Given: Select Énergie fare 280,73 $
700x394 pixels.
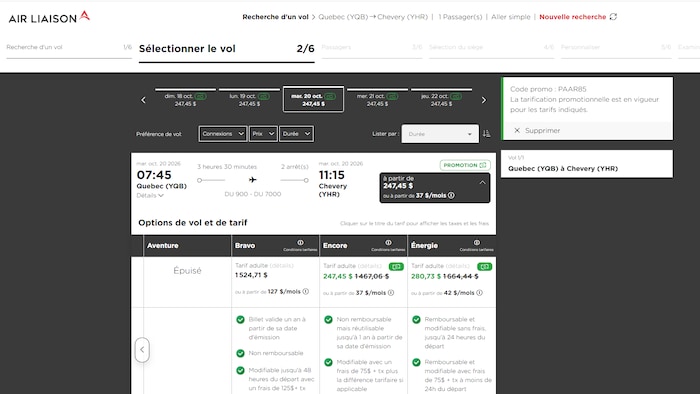Looking at the screenshot, I should point(426,276).
